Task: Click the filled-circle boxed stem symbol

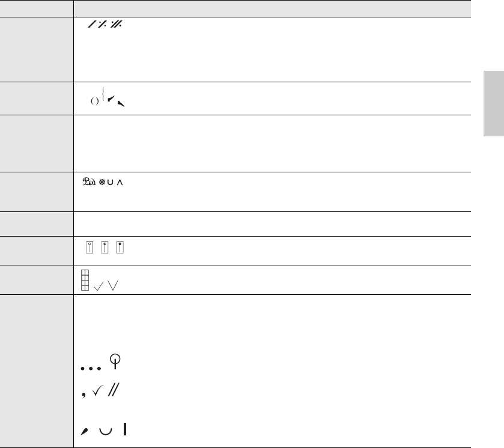Action: pos(120,247)
